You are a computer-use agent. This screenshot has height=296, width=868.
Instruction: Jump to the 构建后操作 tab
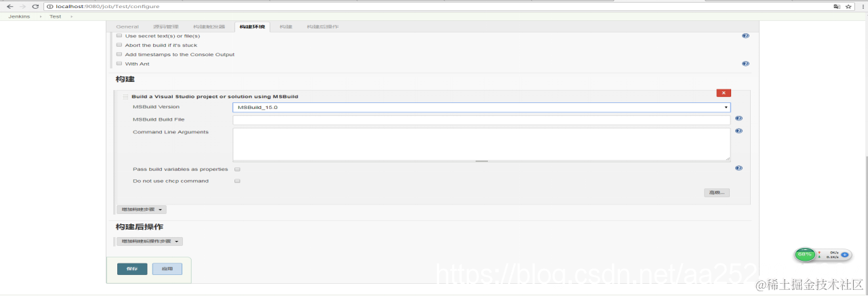(x=323, y=26)
